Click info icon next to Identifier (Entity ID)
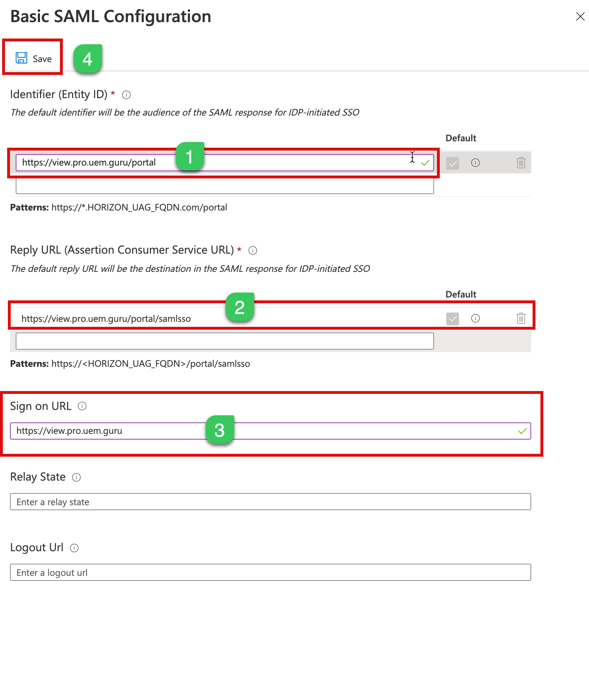Screen dimensions: 589x700 [x=126, y=95]
